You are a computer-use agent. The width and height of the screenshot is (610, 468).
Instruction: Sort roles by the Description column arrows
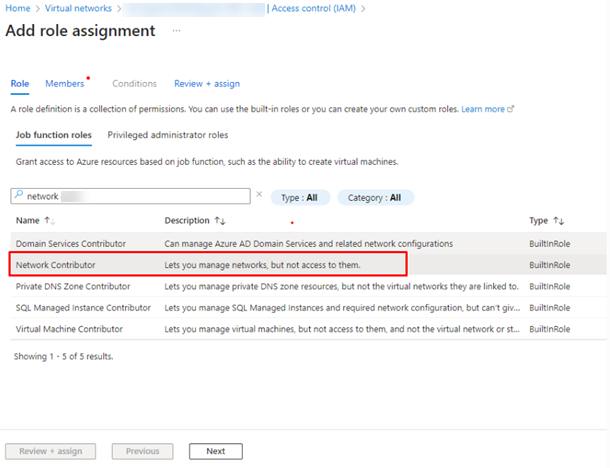coord(221,221)
